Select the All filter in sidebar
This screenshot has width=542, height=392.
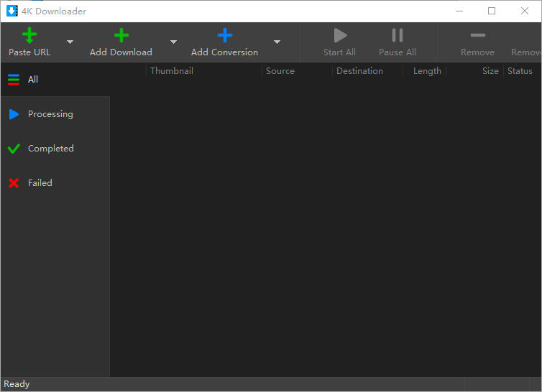(55, 80)
